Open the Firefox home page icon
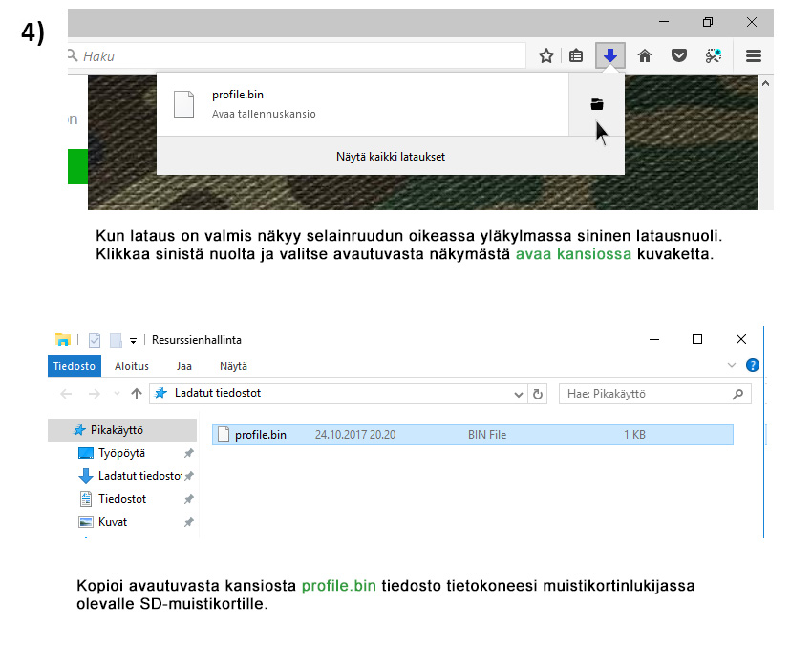This screenshot has width=812, height=669. (x=645, y=56)
